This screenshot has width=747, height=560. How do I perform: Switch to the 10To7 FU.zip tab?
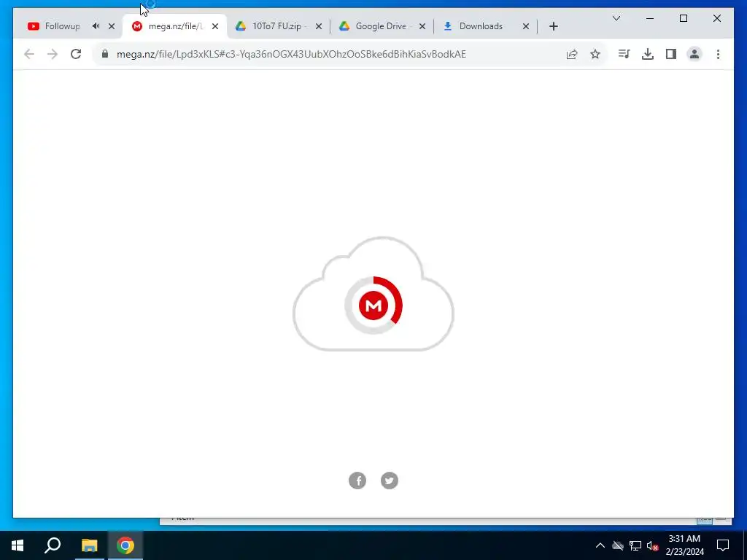pyautogui.click(x=279, y=26)
